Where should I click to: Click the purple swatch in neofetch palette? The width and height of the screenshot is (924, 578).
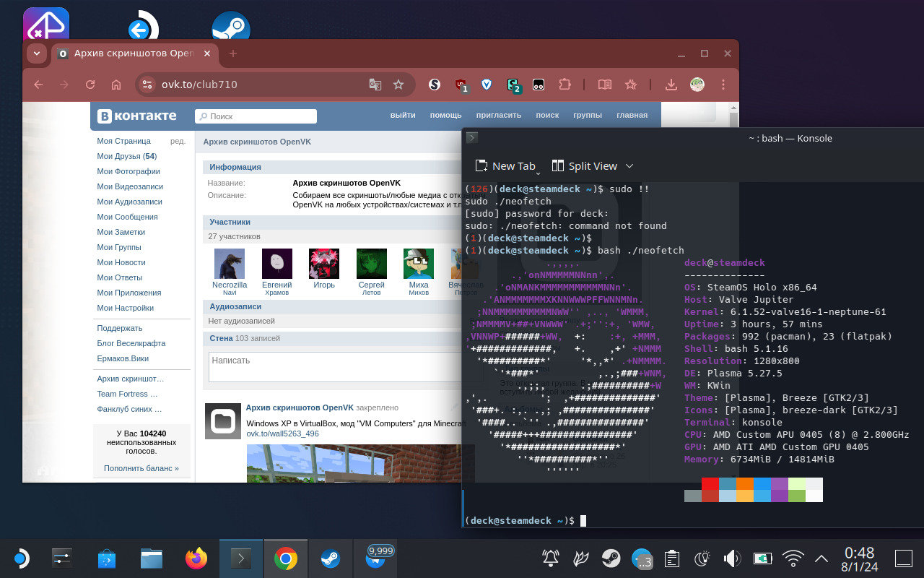[780, 483]
